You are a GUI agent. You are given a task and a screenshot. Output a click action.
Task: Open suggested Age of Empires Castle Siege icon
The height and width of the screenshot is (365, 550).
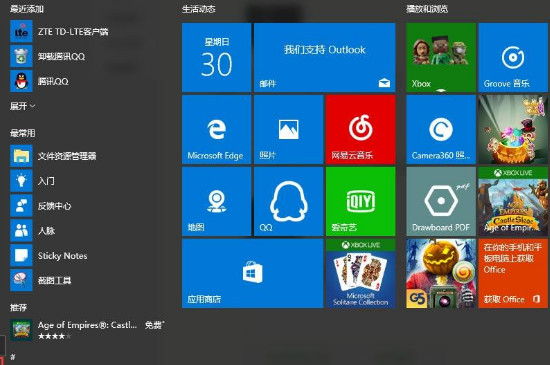(21, 330)
